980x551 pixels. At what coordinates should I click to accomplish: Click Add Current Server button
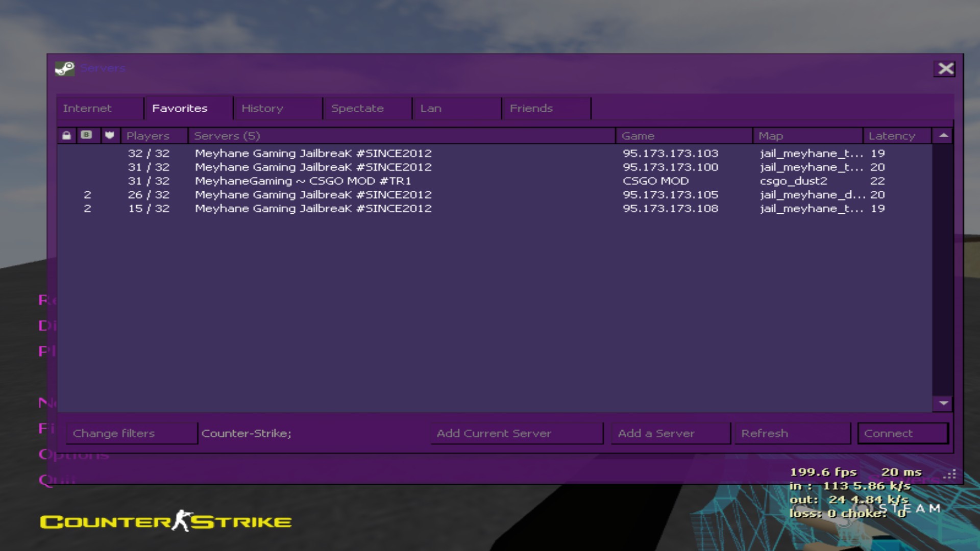point(517,433)
